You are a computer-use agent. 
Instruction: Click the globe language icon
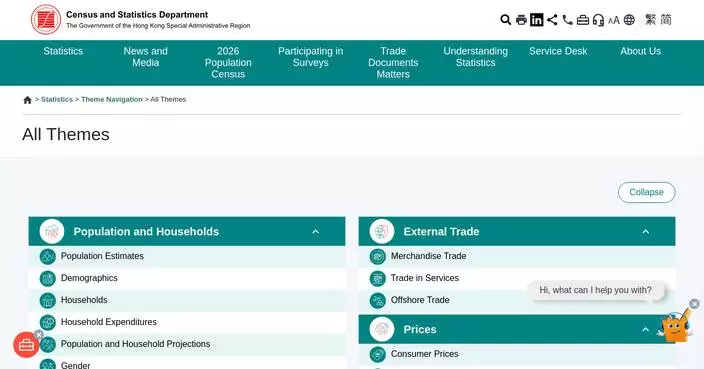pos(629,20)
